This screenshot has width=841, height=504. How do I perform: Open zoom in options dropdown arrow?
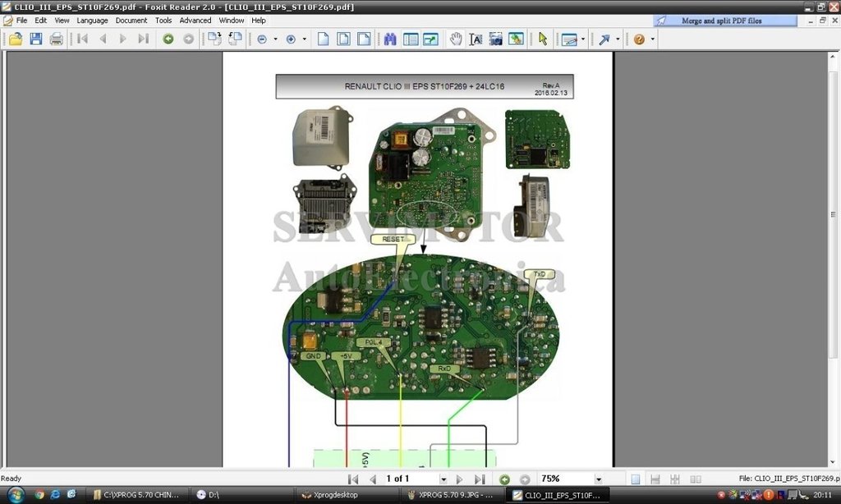[x=305, y=39]
